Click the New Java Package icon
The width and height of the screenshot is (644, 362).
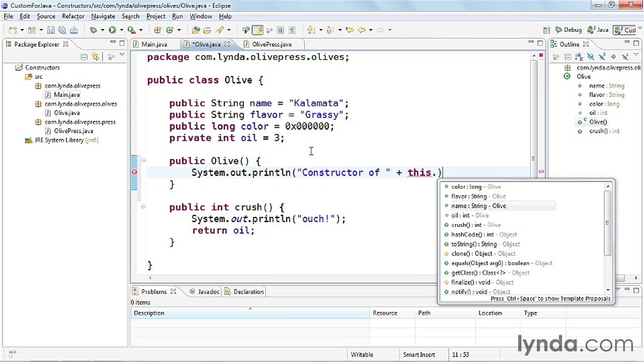click(157, 30)
